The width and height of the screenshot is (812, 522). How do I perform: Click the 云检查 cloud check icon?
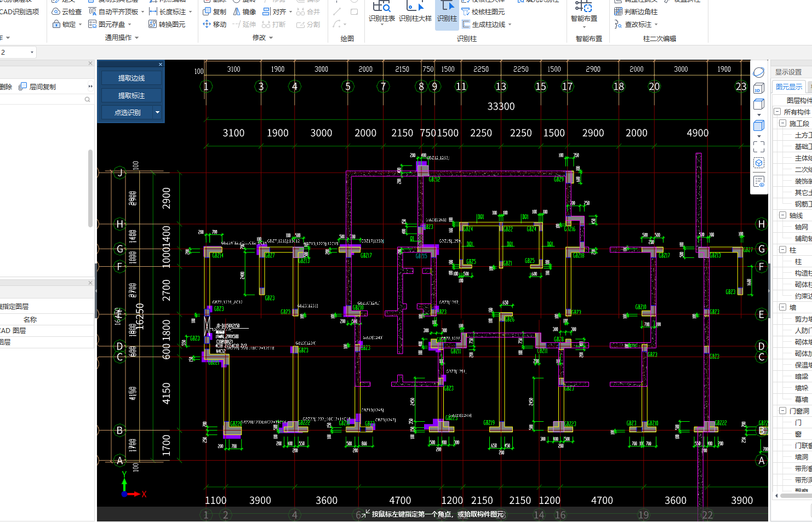[x=56, y=12]
